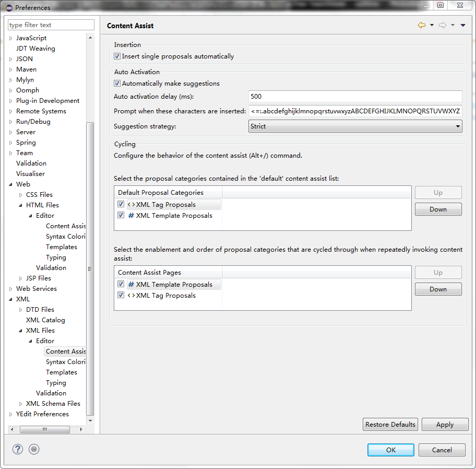Select Run/Debug in the tree
Screen dimensions: 476x469
coord(33,122)
